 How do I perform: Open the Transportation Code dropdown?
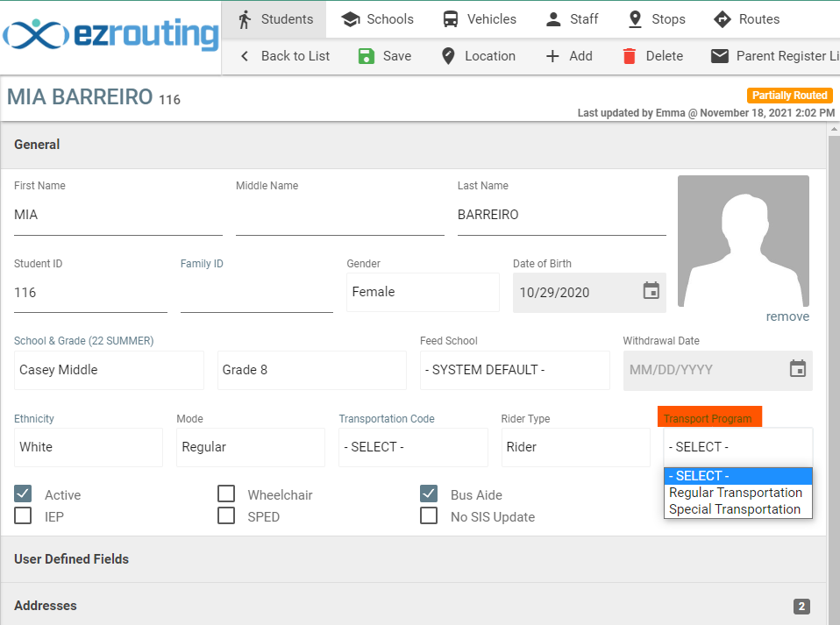coord(412,447)
